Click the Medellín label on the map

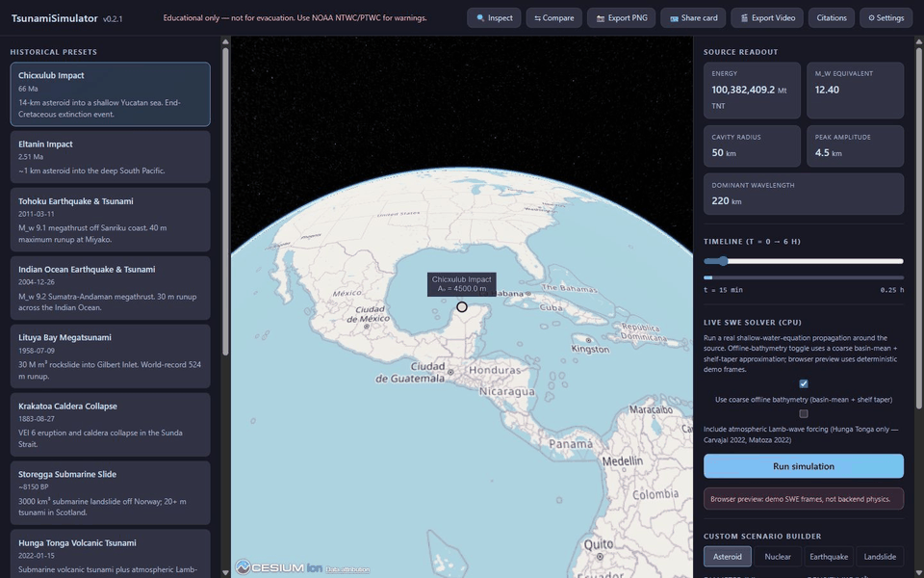click(623, 460)
